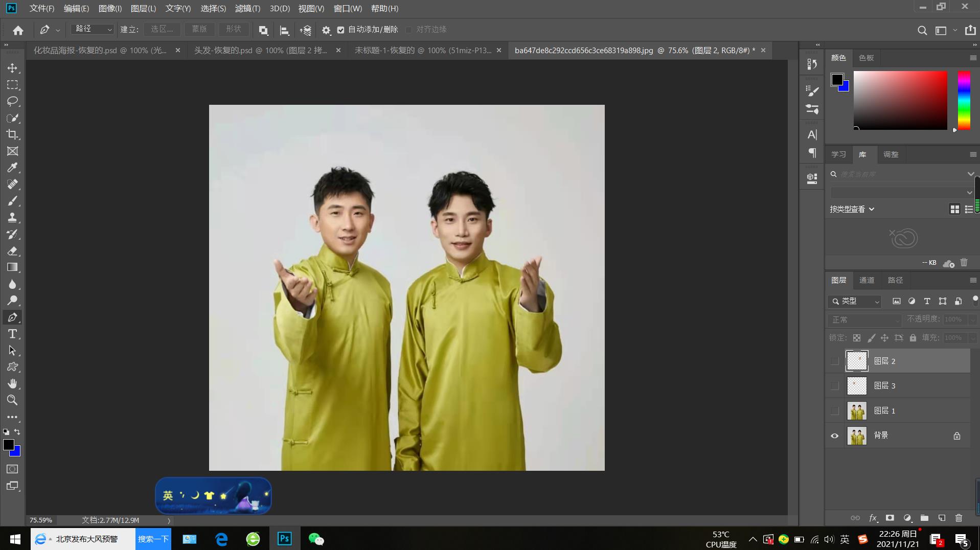980x550 pixels.
Task: Open the Layers panel menu
Action: [x=973, y=280]
